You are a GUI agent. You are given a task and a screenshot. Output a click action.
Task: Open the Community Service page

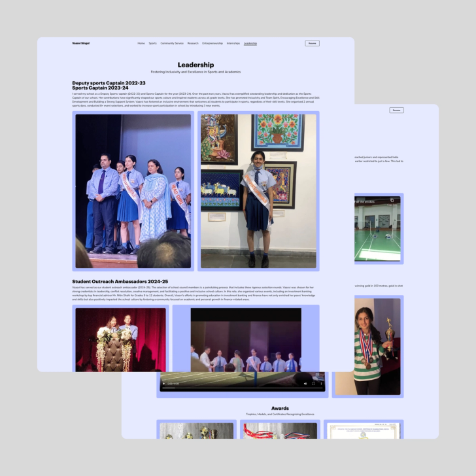[172, 43]
